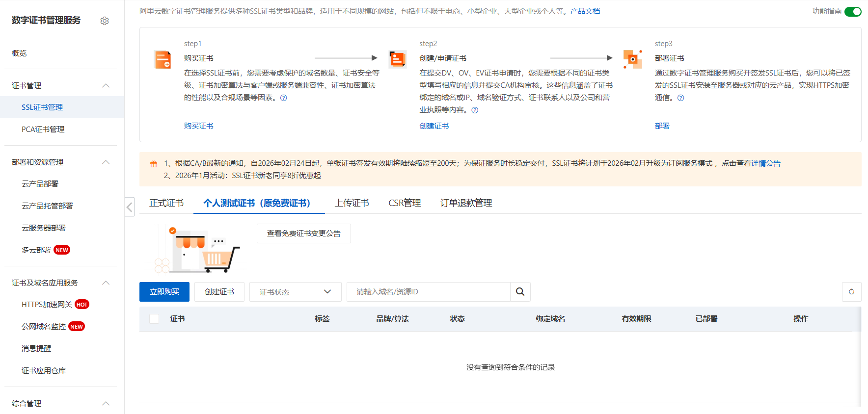868x414 pixels.
Task: Check the select-all checkbox in table header
Action: (x=154, y=319)
